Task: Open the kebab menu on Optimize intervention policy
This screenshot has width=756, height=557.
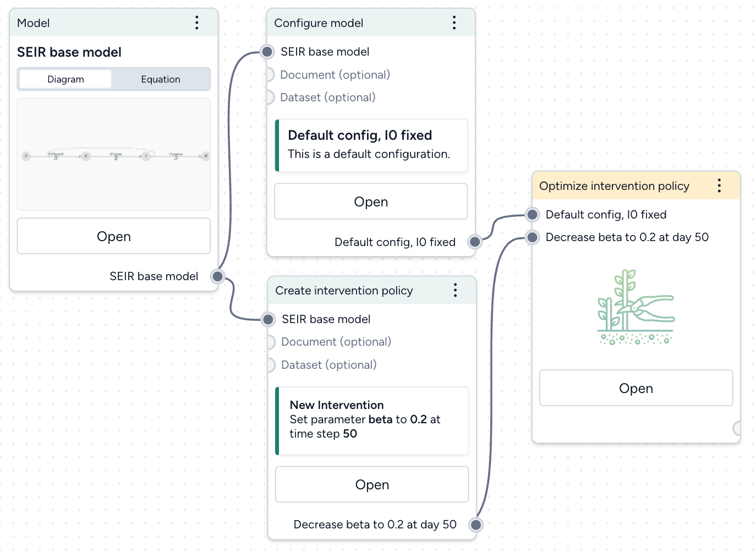Action: point(719,186)
